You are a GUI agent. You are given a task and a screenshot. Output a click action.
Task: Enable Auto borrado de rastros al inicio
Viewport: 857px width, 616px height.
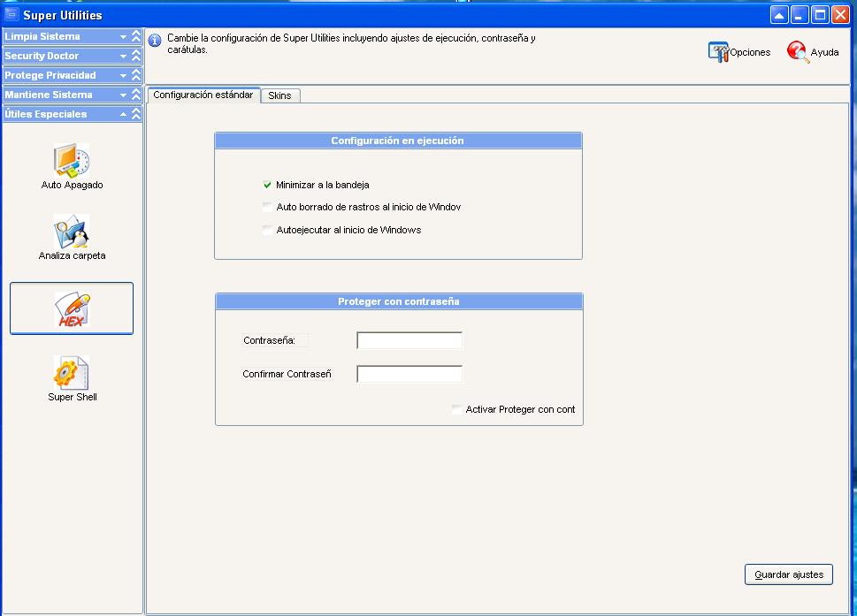click(267, 207)
